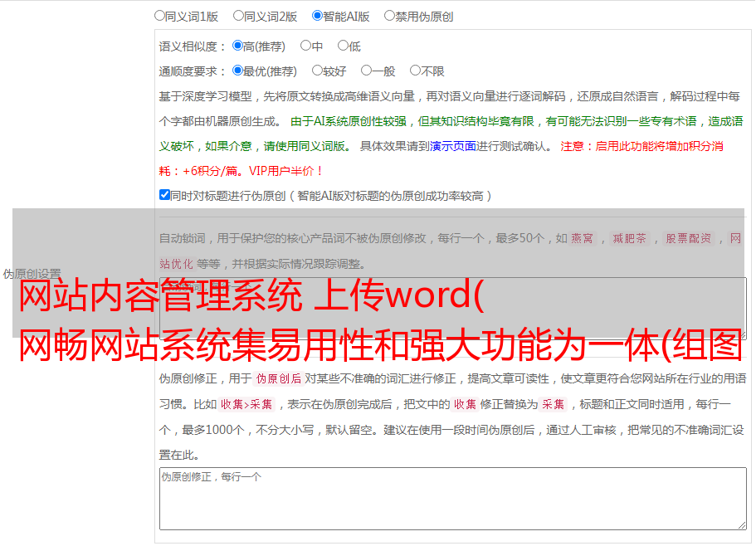
Task: Grab the 伪原创修正 text area resize handle
Action: (742, 526)
